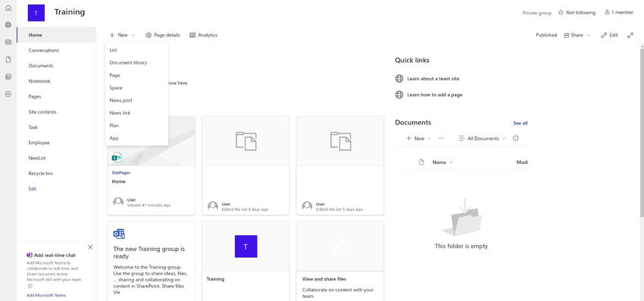Click the Add Microsoft Teams link
The width and height of the screenshot is (644, 301).
46,295
